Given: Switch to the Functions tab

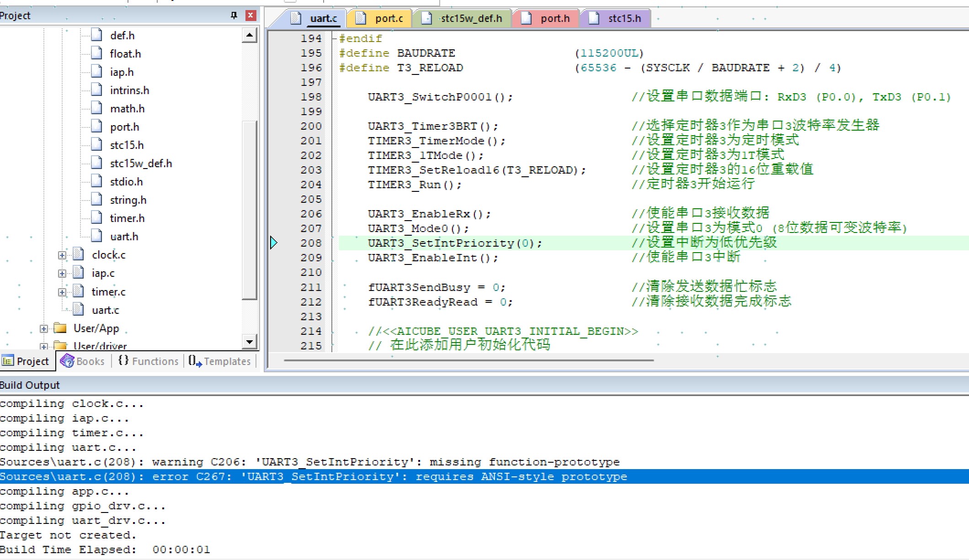Looking at the screenshot, I should pos(149,361).
